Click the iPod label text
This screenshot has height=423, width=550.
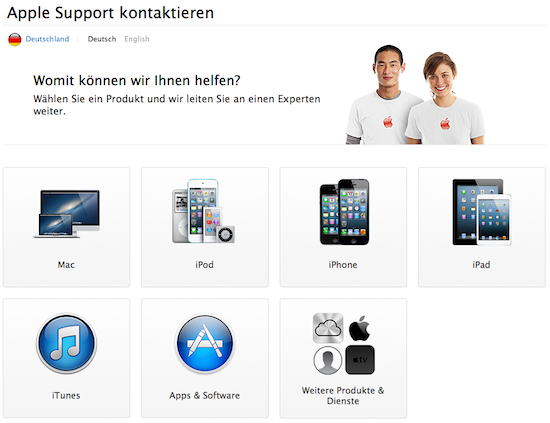(x=204, y=264)
